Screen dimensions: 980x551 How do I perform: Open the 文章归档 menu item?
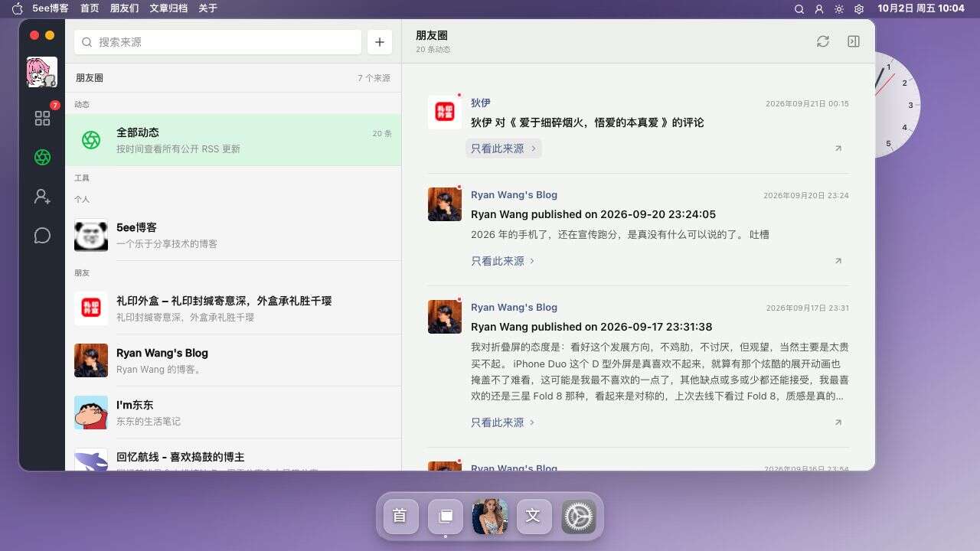click(x=168, y=8)
